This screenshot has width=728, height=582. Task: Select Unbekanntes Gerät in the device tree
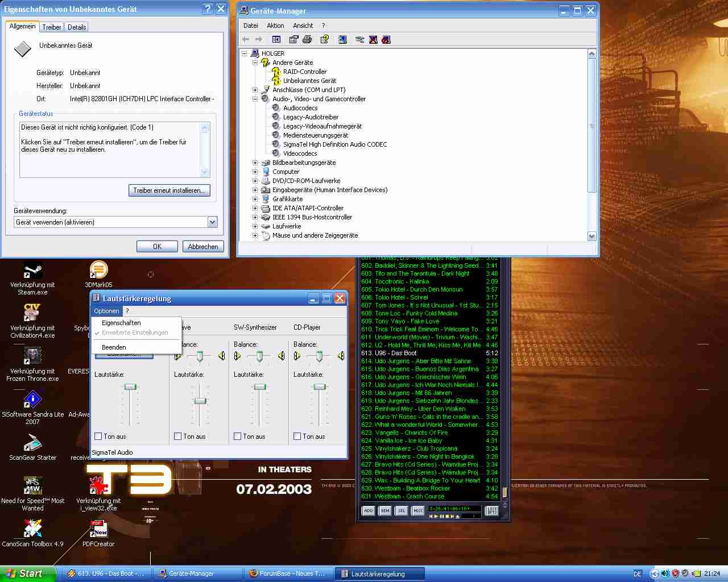(x=309, y=81)
